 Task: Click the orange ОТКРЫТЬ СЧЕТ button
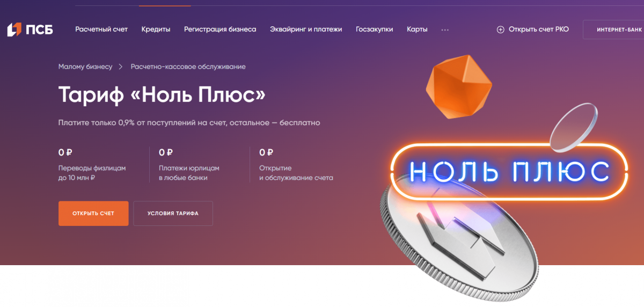93,213
